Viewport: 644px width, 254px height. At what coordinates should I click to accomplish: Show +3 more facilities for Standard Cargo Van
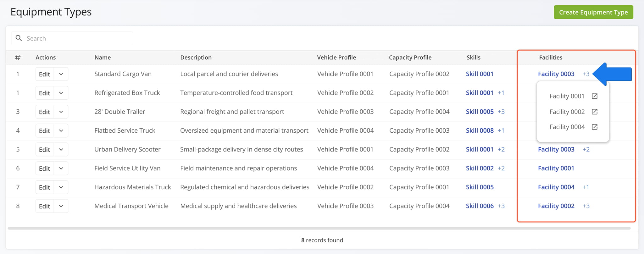(x=586, y=74)
